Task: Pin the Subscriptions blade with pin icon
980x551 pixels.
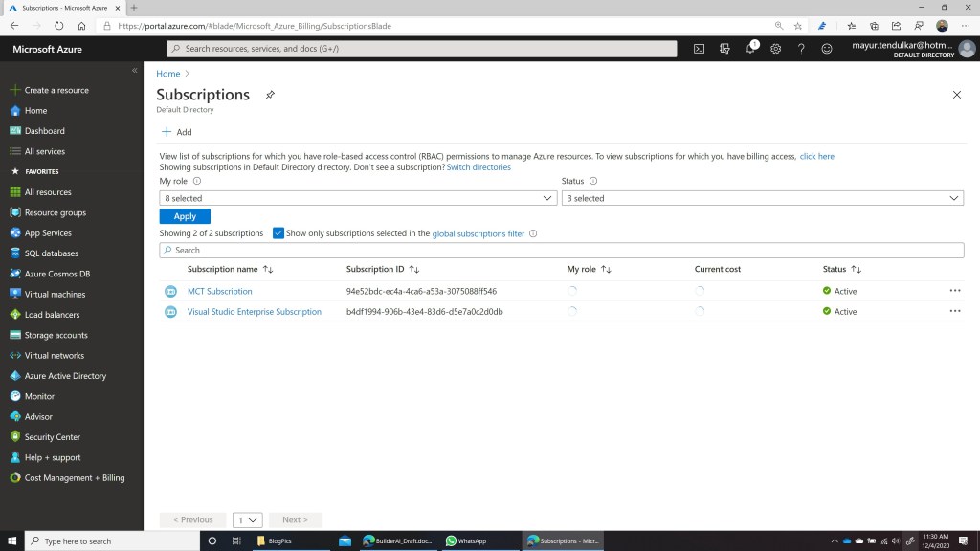Action: pos(270,95)
